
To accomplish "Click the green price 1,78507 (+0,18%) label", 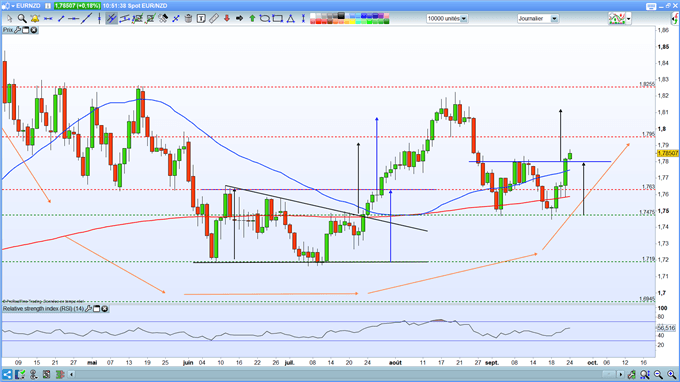I will point(77,6).
